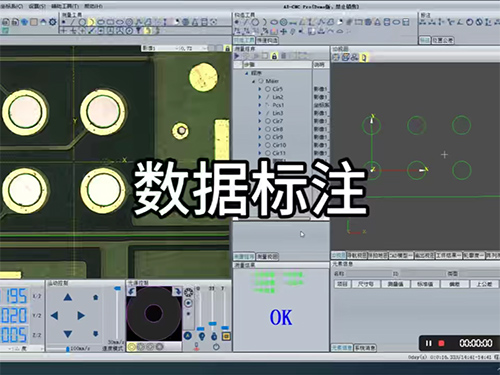Toggle the Z/2 halving button
Screen dimensions: 500x375
coord(37,335)
